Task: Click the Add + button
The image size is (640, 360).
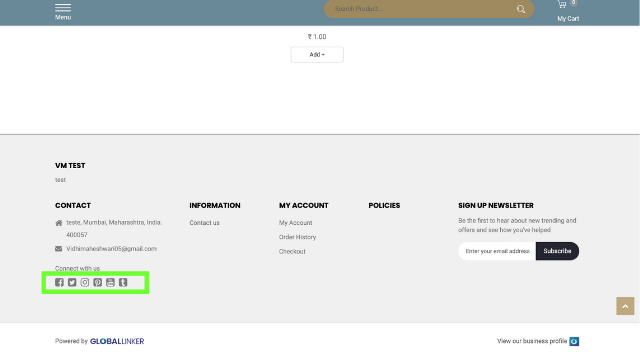Action: 317,55
